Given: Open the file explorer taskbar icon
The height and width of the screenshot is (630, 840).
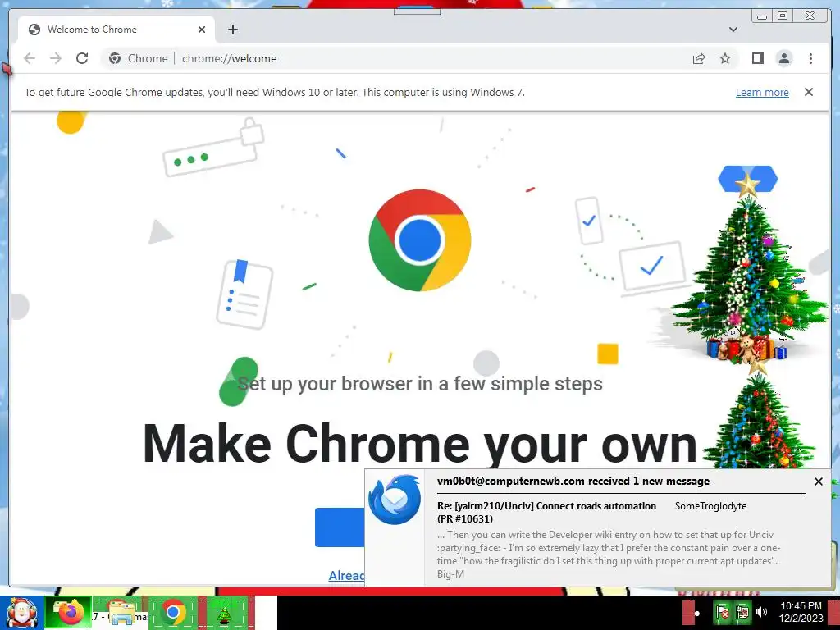Looking at the screenshot, I should point(120,613).
